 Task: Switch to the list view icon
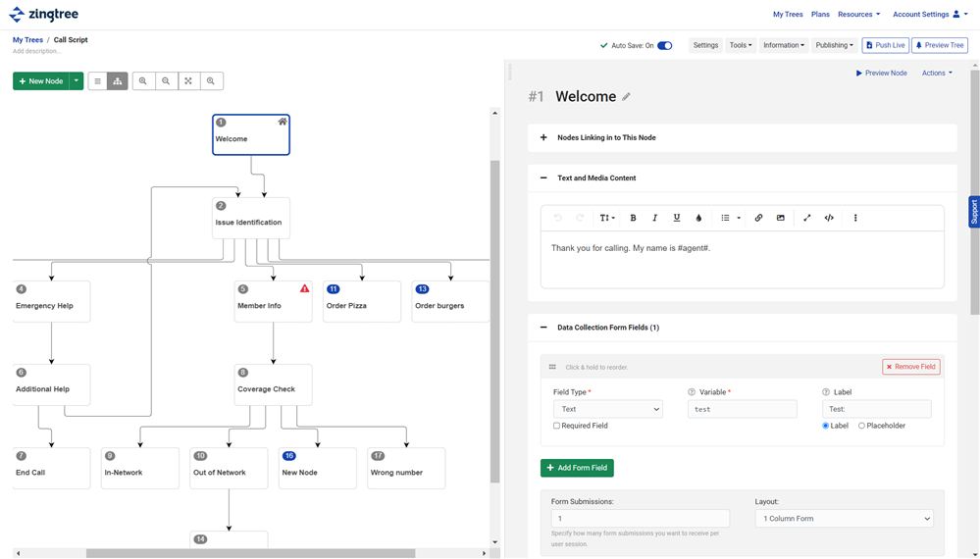pos(97,81)
